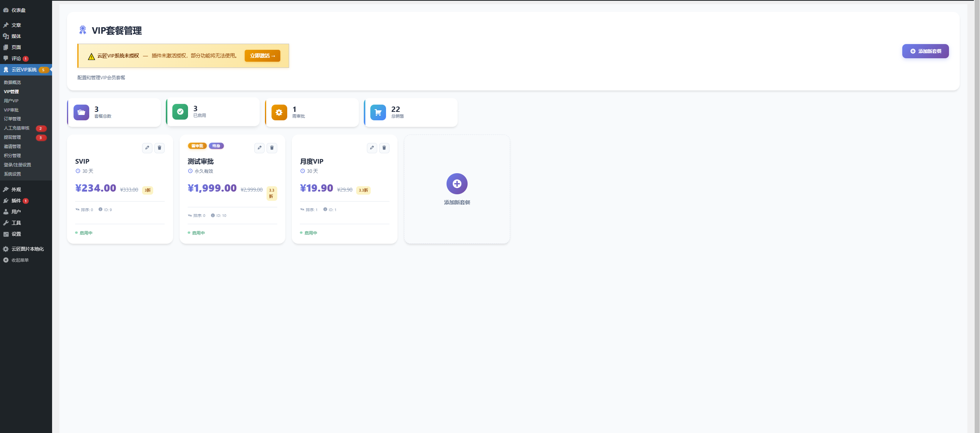Click edit pencil icon on SVIP card
The image size is (980, 433).
(147, 148)
